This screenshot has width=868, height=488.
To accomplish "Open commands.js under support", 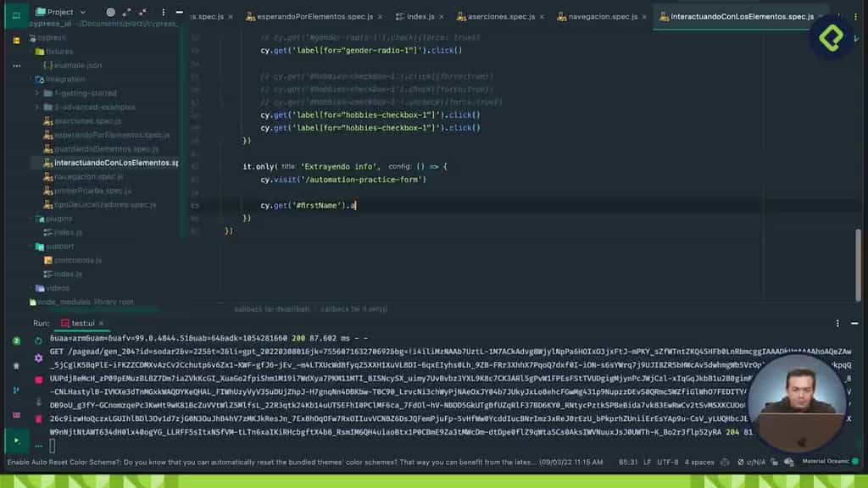I will (x=73, y=260).
